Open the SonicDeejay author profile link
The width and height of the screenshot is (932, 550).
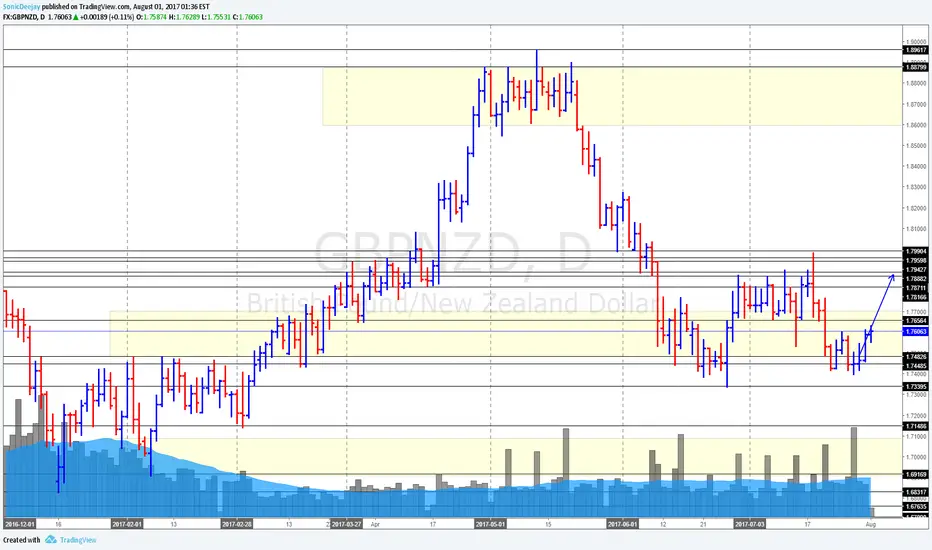[21, 7]
